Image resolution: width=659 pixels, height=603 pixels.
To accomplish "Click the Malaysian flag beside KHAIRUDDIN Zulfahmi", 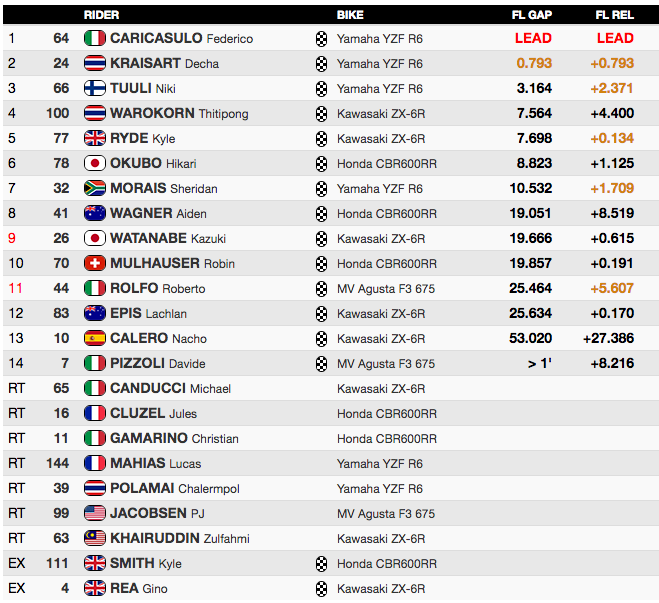I will [x=95, y=538].
